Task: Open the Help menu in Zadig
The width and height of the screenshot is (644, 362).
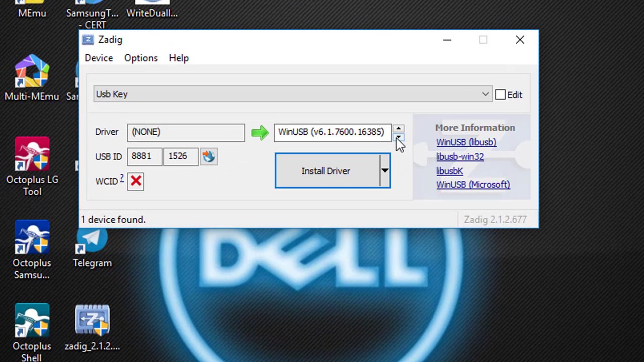Action: point(179,58)
